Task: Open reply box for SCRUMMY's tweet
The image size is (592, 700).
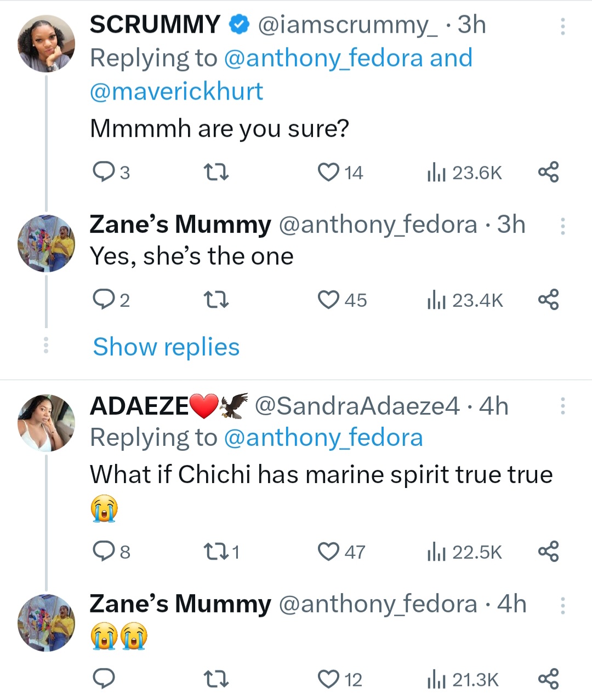Action: (104, 171)
